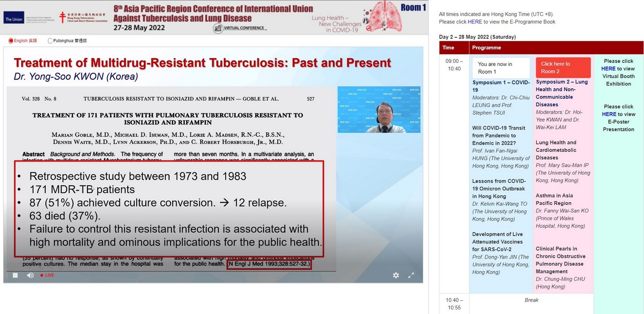Stop the live video stream

coord(15,275)
